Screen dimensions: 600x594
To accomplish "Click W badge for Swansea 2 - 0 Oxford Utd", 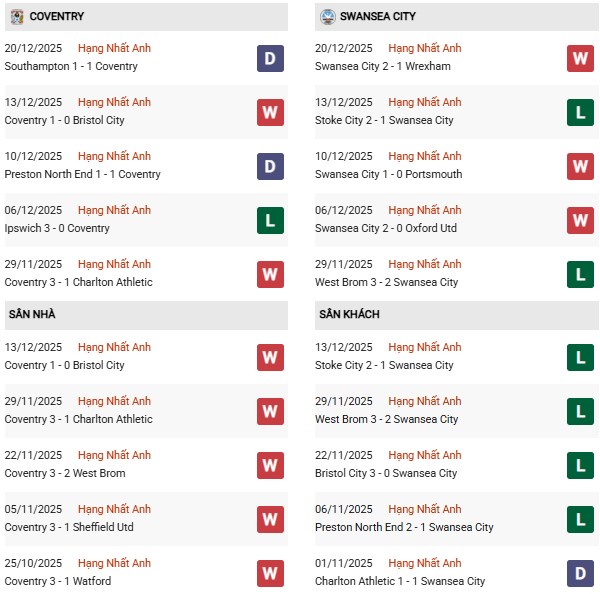I will (581, 220).
